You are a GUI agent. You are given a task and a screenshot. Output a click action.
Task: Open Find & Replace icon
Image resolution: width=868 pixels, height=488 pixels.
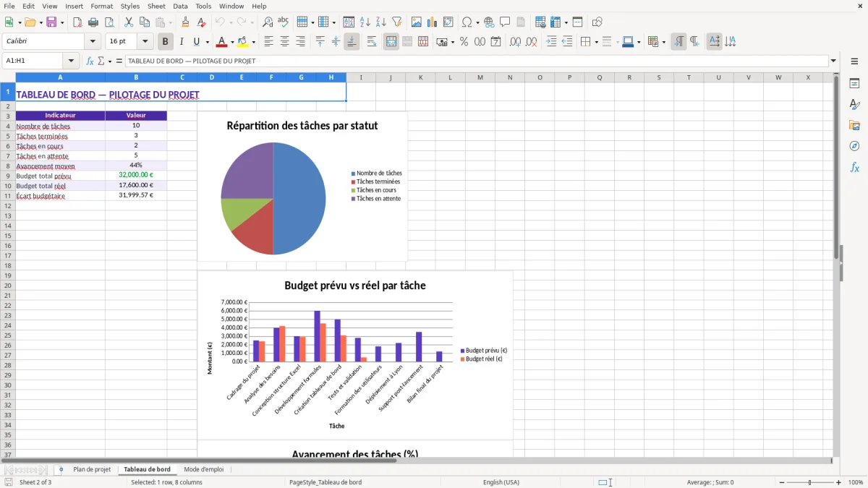click(268, 22)
